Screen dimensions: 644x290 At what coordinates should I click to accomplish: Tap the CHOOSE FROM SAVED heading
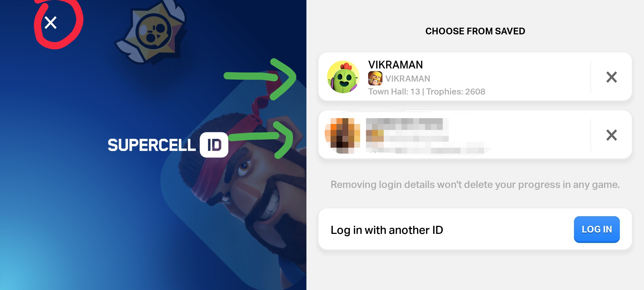pos(475,31)
